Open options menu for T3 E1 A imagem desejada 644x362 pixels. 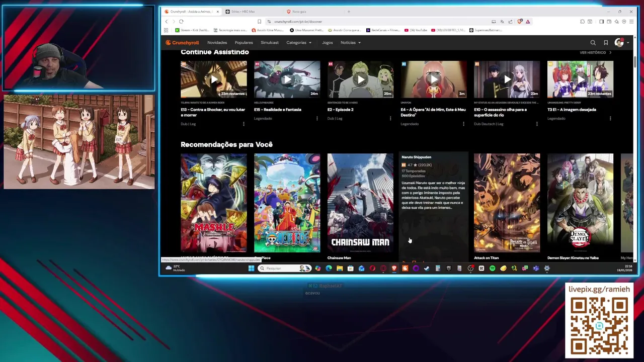pyautogui.click(x=610, y=118)
